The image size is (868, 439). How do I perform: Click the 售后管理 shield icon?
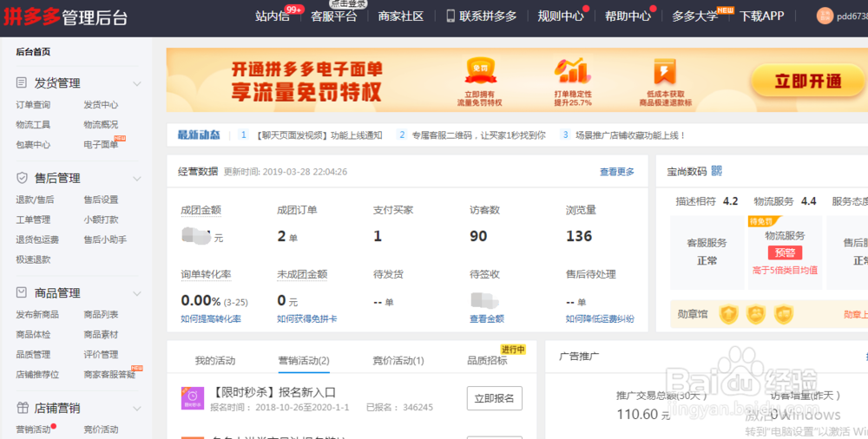click(22, 178)
